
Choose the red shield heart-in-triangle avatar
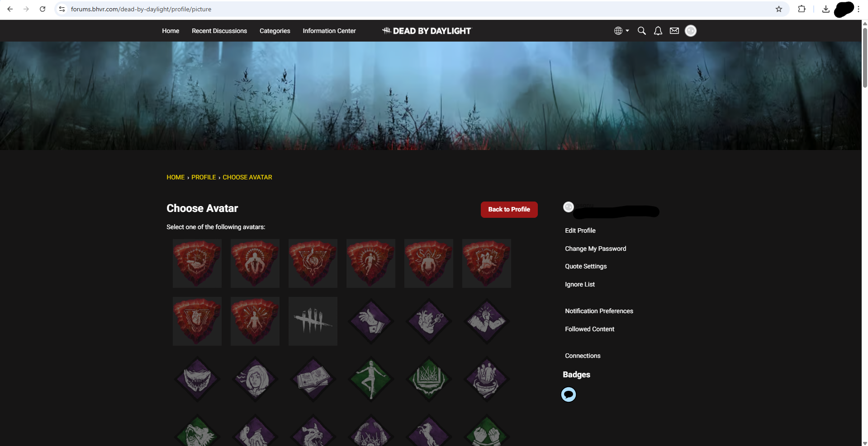[197, 321]
